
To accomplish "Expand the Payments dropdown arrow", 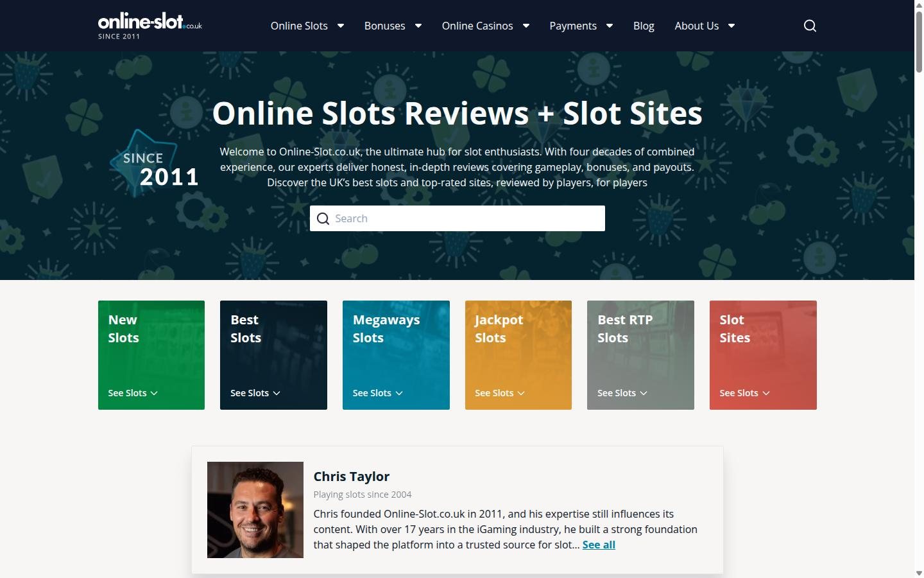I will coord(610,26).
